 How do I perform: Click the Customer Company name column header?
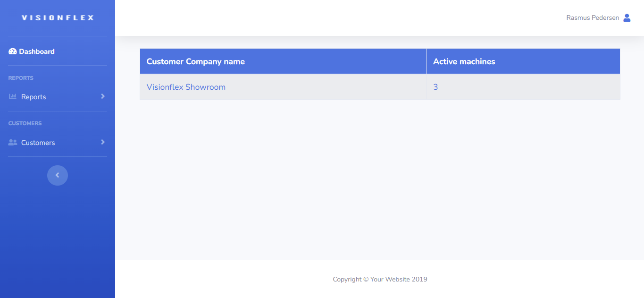(195, 61)
